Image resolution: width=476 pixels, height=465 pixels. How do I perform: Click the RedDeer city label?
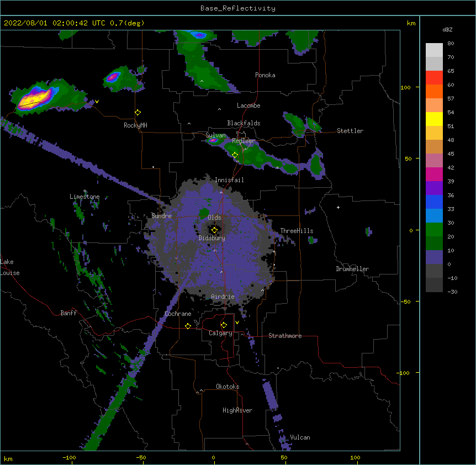tap(243, 141)
